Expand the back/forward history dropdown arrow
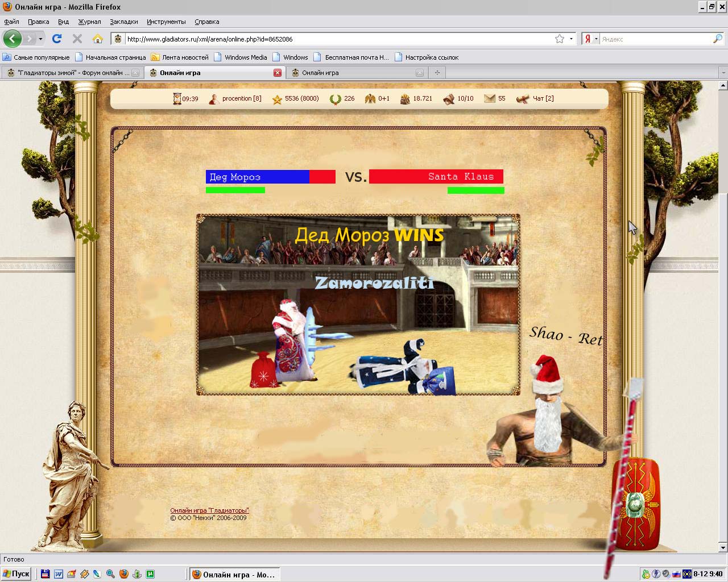The height and width of the screenshot is (582, 728). [x=40, y=39]
